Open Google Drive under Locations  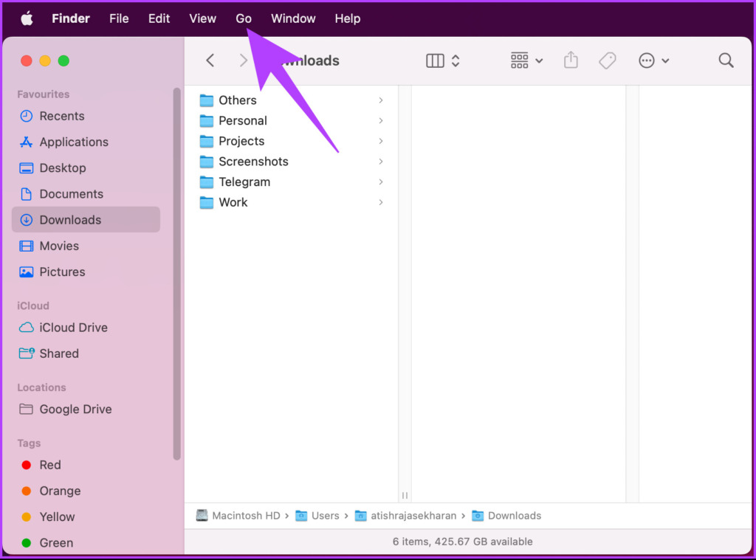click(x=86, y=409)
